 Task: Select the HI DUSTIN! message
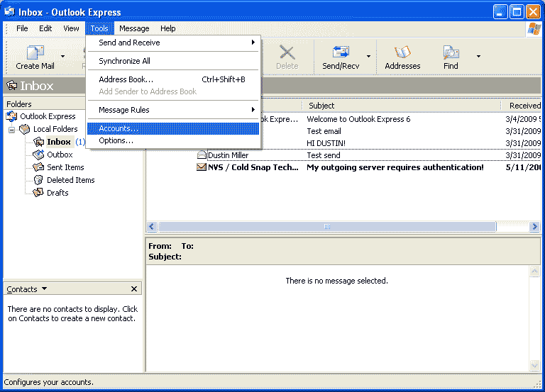tap(326, 143)
